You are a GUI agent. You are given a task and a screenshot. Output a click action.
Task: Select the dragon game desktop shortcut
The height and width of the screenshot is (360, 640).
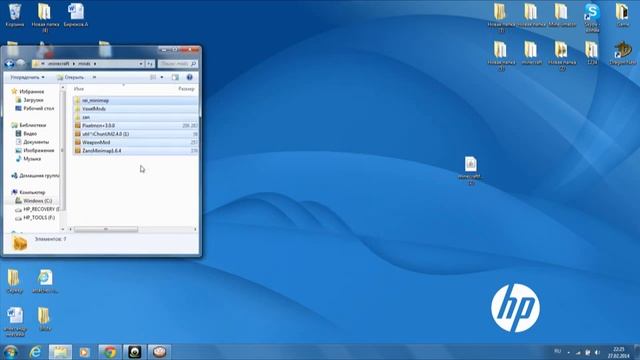click(622, 53)
